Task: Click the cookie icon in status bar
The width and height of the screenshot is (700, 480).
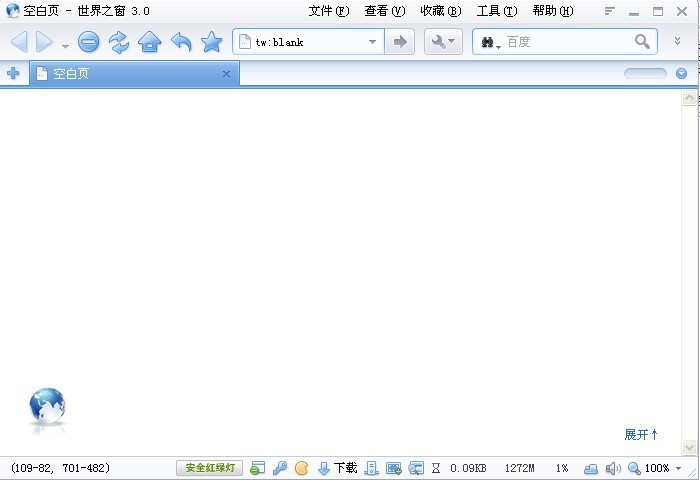Action: [302, 468]
